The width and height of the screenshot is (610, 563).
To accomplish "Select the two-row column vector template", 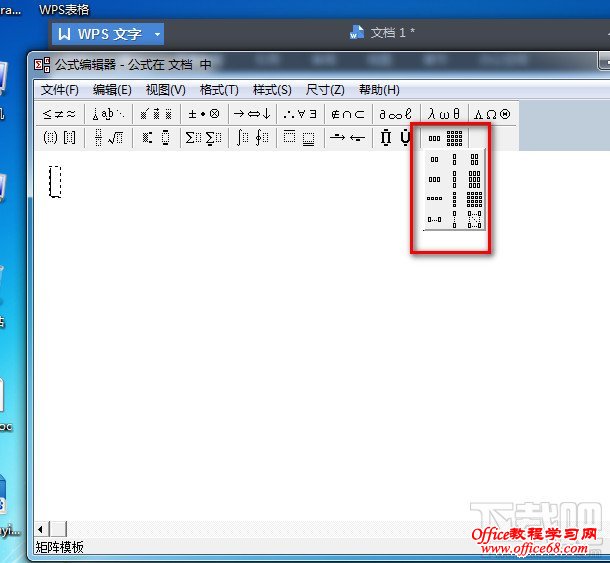I will pos(455,160).
